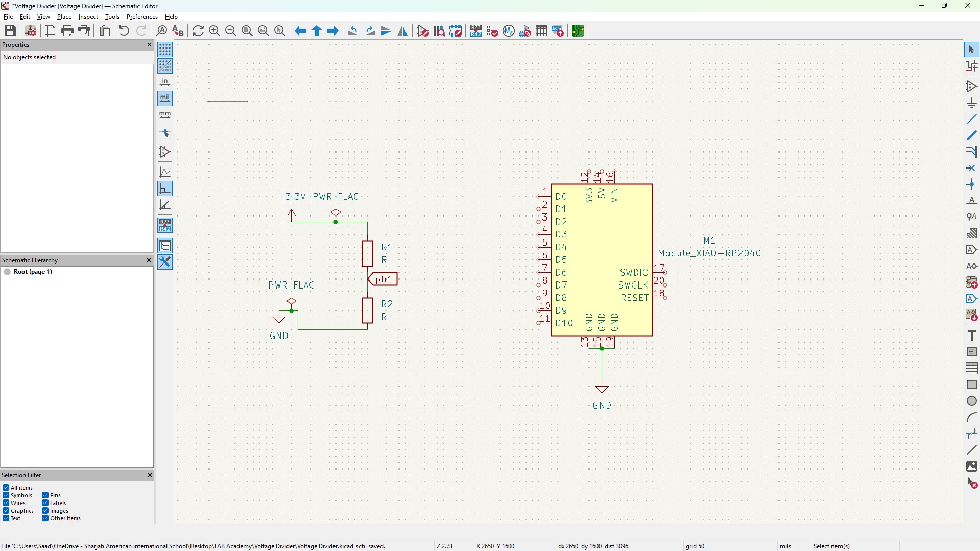Click the Annotate Schematic R42 icon

(476, 31)
